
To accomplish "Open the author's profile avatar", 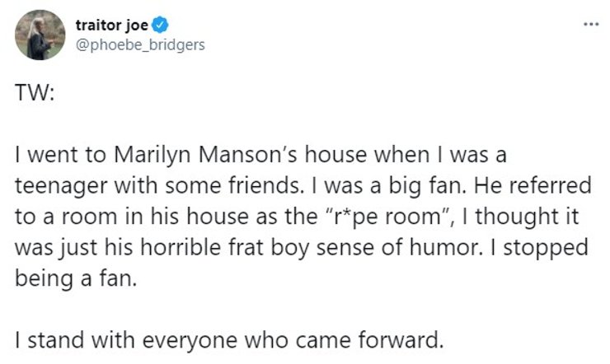I will [x=40, y=35].
